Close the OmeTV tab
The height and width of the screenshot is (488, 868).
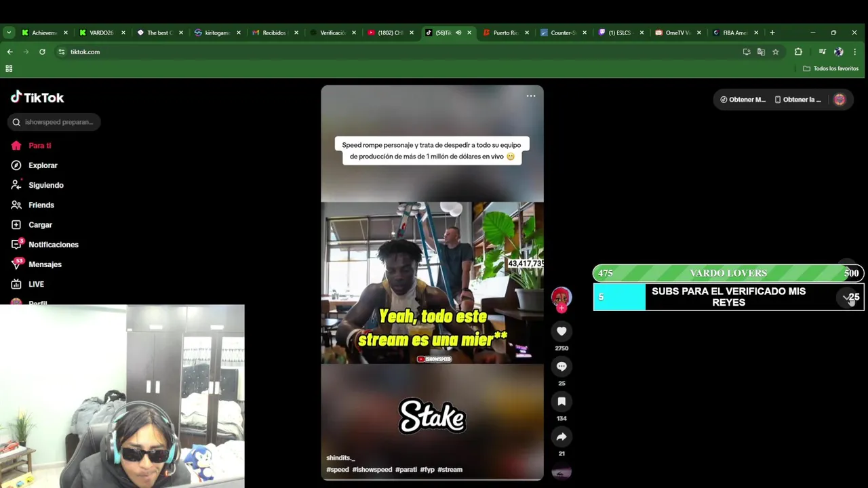click(x=699, y=33)
